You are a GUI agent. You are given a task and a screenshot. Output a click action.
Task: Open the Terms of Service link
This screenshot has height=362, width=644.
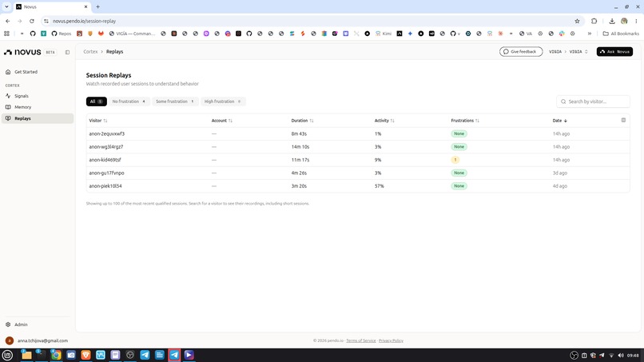click(x=361, y=340)
